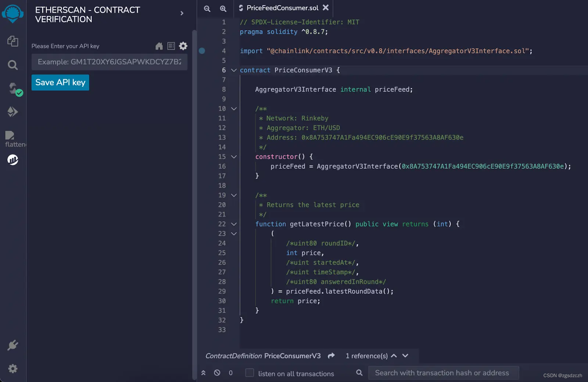Viewport: 588px width, 382px height.
Task: Click line number 33 in gutter
Action: 222,330
